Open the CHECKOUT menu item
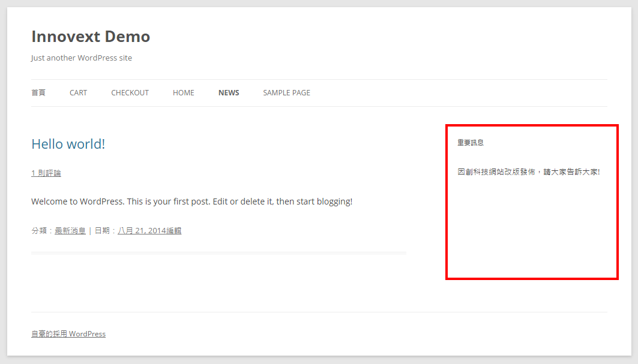 130,93
